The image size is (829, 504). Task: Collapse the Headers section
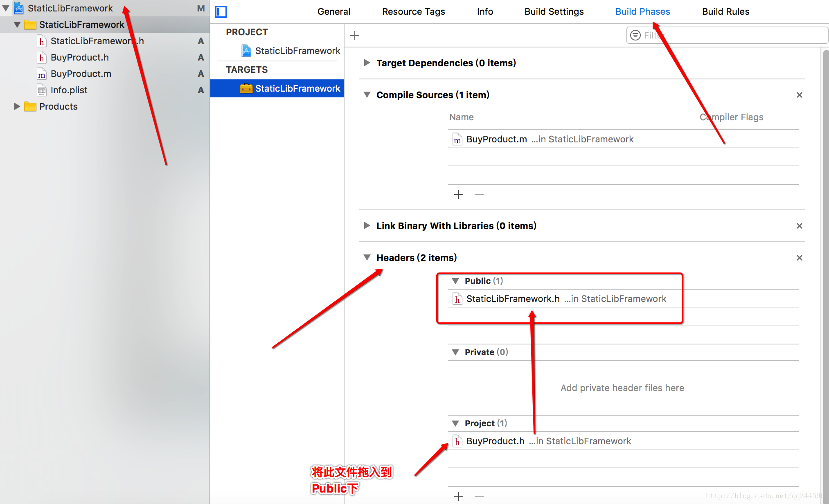coord(367,258)
